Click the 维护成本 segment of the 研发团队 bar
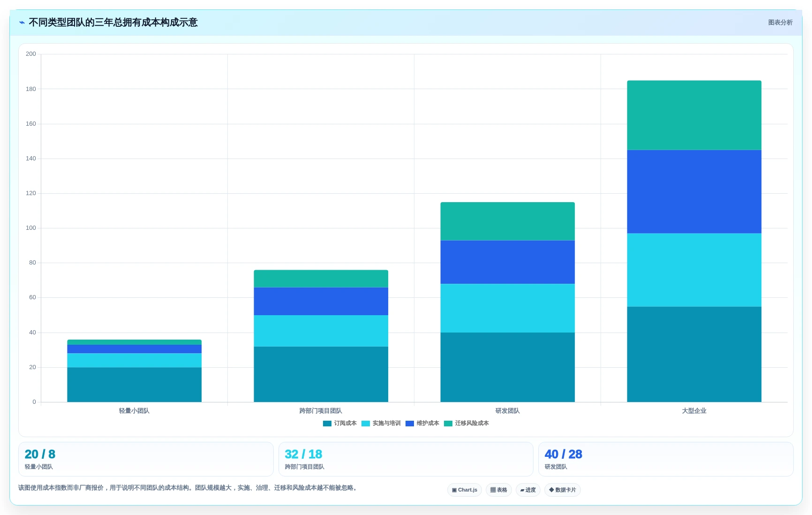This screenshot has height=515, width=812. click(x=508, y=262)
